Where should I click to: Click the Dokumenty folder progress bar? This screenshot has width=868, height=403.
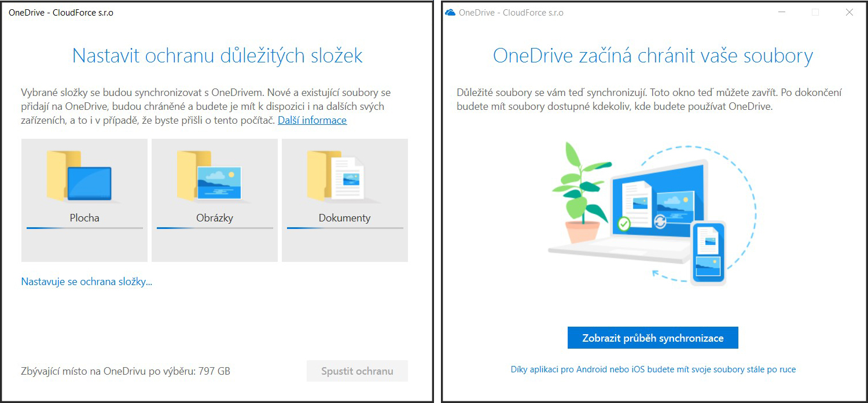[345, 228]
